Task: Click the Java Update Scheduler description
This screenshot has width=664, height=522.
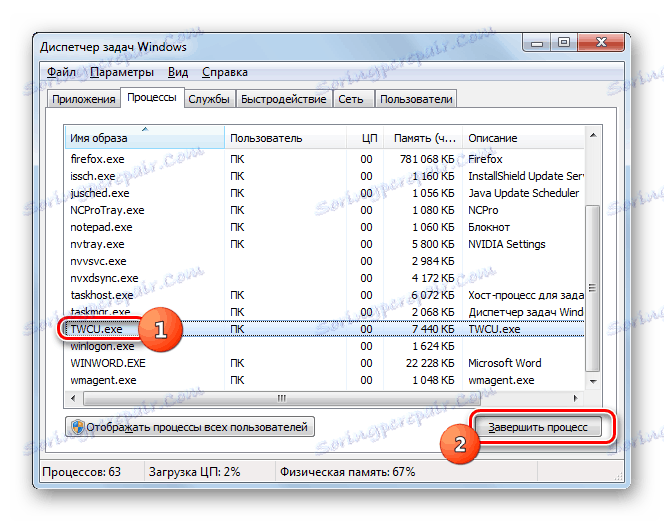Action: pyautogui.click(x=523, y=193)
